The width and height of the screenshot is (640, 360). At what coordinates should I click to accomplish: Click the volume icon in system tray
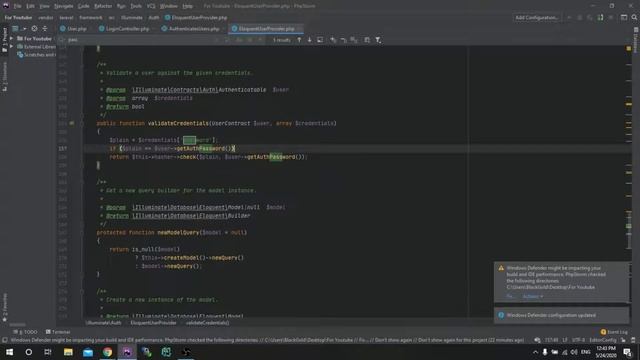coord(574,352)
